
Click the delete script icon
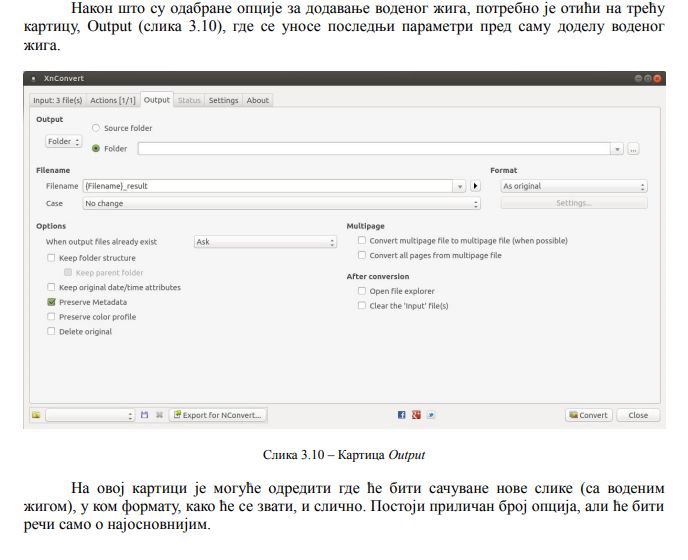click(x=159, y=415)
